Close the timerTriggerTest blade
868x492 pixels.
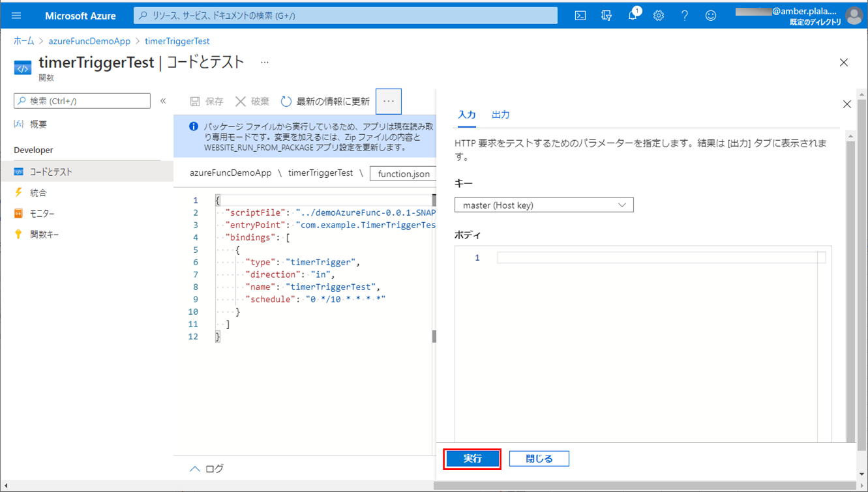pyautogui.click(x=844, y=63)
